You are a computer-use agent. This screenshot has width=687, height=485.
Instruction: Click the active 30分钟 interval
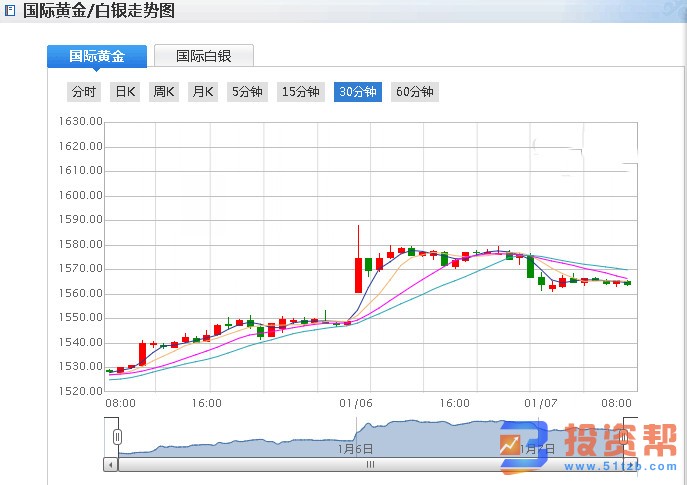(358, 92)
